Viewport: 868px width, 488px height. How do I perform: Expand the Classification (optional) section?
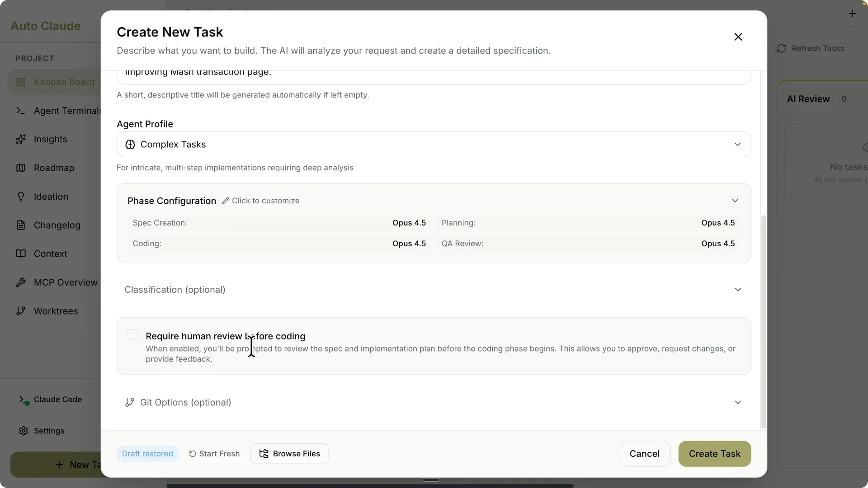(x=434, y=290)
